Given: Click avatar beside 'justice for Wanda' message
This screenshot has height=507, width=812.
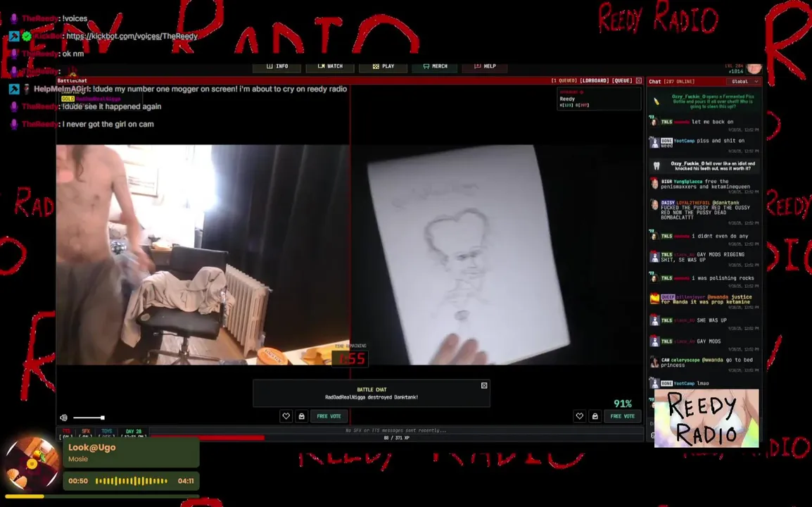Looking at the screenshot, I should point(654,299).
